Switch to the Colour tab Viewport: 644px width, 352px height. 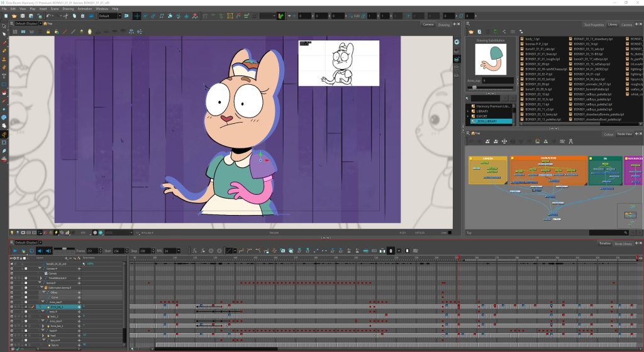[x=608, y=134]
